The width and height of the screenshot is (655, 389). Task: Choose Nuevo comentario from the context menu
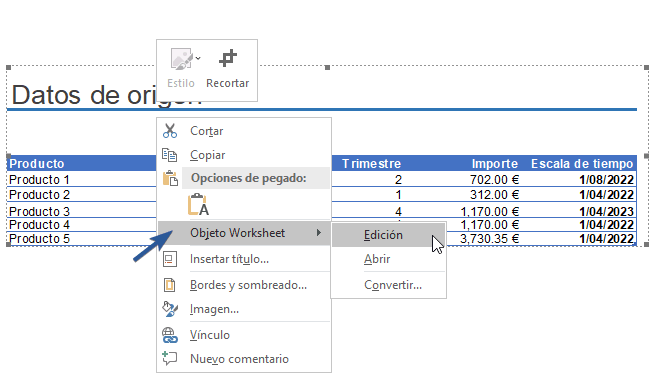coord(244,359)
